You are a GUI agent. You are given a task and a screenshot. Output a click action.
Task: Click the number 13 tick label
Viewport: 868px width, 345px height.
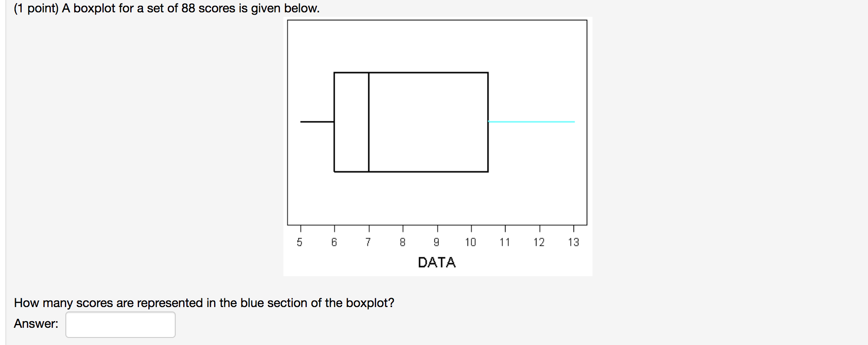pyautogui.click(x=574, y=242)
